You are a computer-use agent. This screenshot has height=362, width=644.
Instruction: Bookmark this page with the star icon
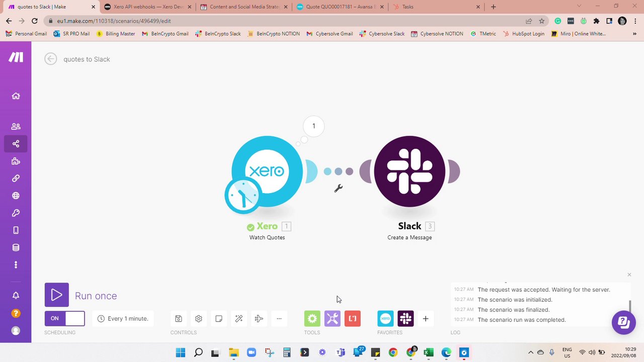coord(541,21)
